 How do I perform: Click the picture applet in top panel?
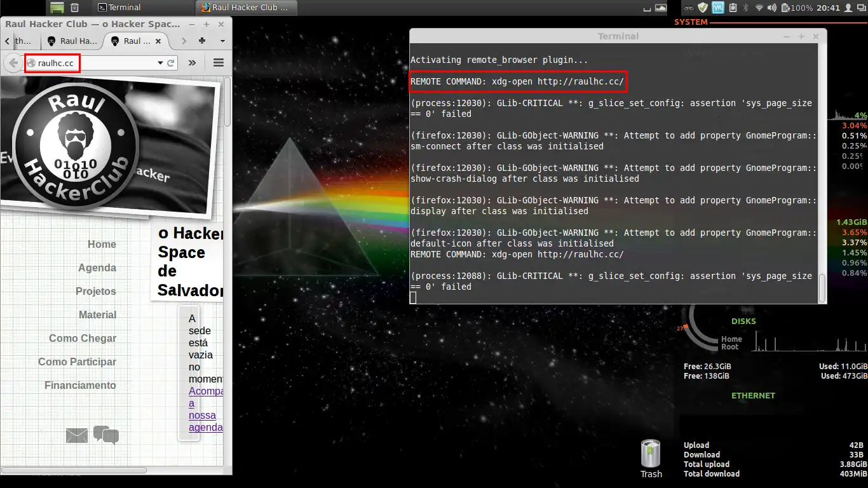coord(661,8)
